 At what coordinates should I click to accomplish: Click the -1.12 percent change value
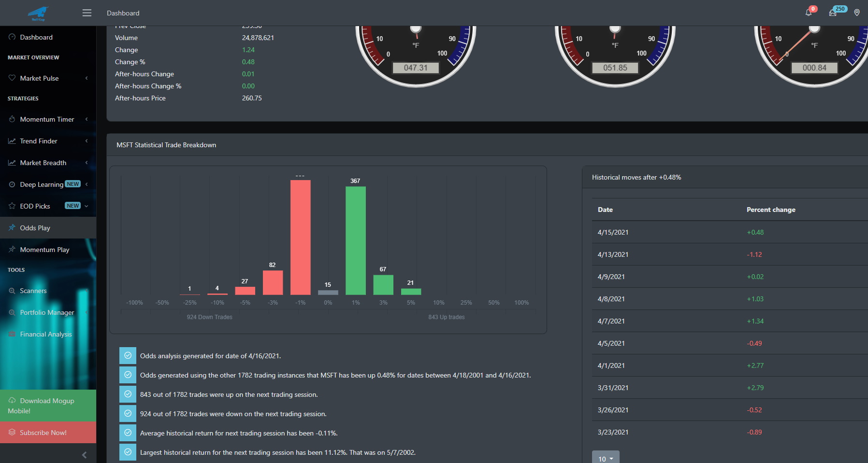coord(754,254)
